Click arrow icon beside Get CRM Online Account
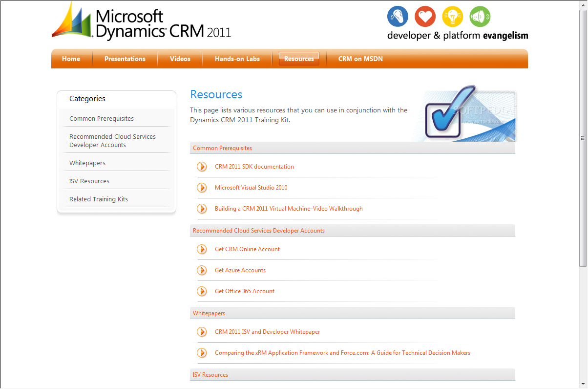The height and width of the screenshot is (389, 588). click(x=202, y=249)
